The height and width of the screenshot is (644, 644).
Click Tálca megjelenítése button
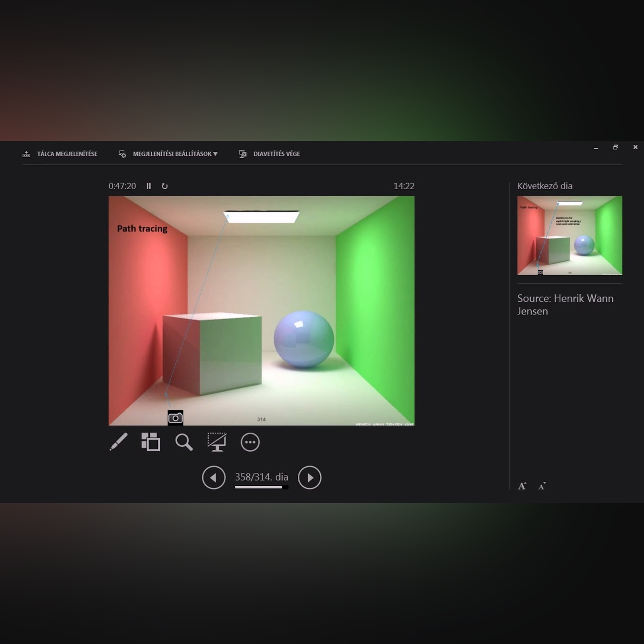[x=60, y=154]
